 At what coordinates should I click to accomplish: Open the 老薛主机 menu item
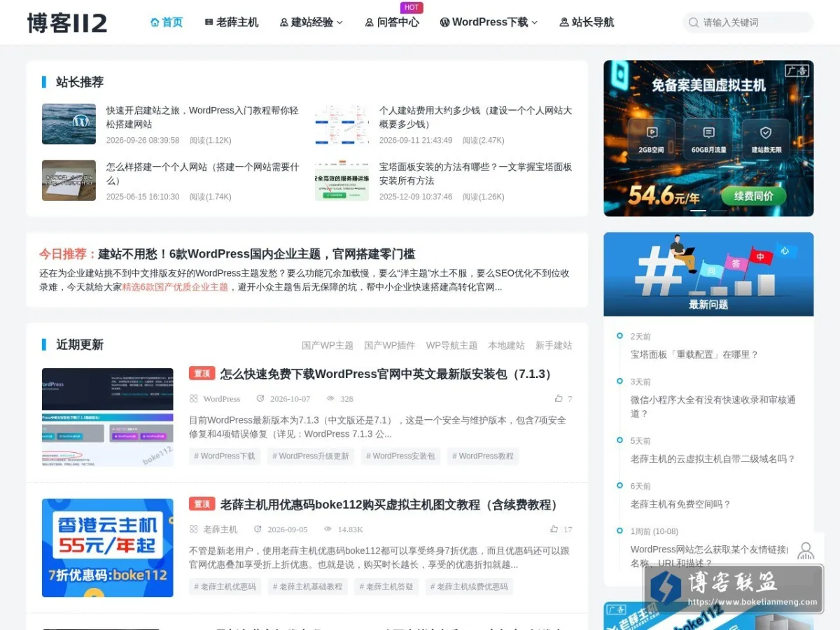pyautogui.click(x=231, y=22)
